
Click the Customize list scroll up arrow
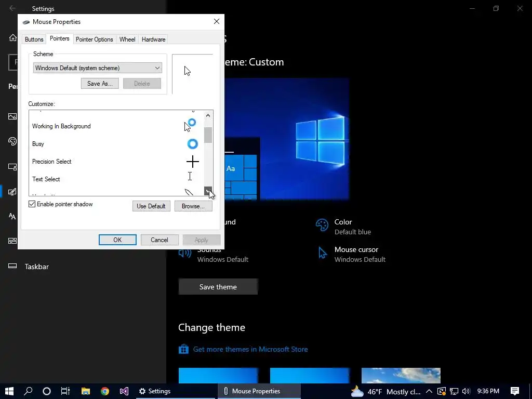208,115
